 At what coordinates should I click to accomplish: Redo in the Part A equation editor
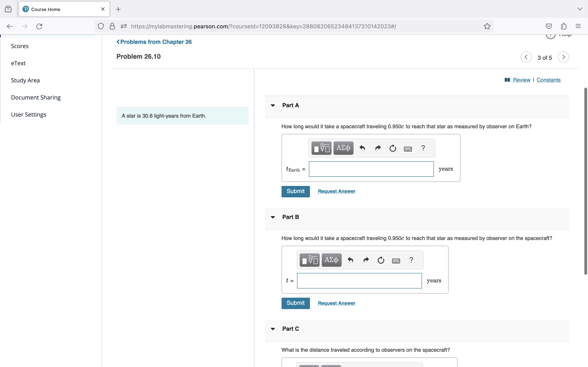[378, 148]
